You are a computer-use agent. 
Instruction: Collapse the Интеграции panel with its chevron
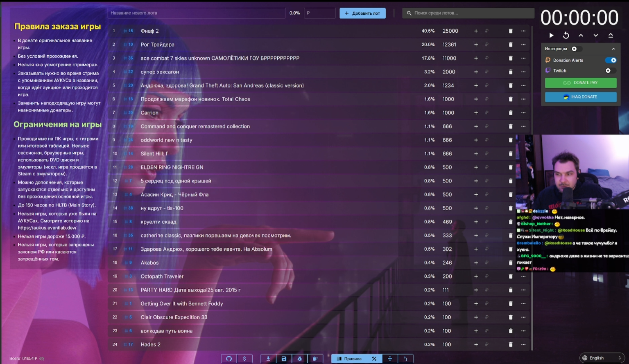[x=613, y=49]
